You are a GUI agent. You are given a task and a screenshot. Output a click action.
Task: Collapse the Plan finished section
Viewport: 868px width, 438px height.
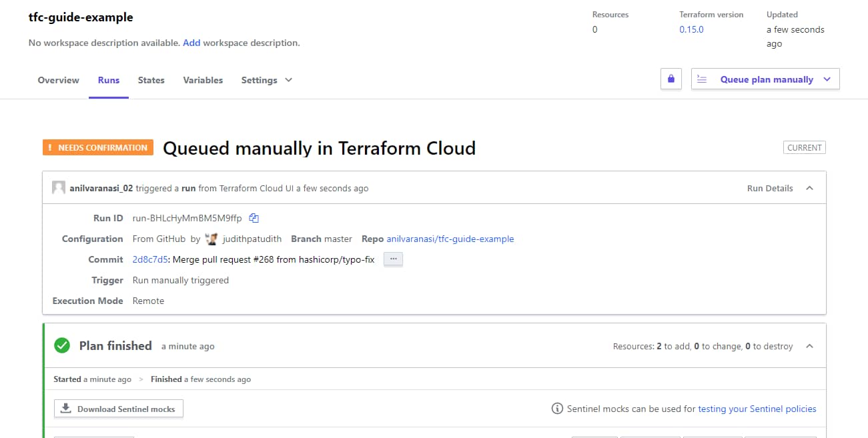tap(809, 346)
